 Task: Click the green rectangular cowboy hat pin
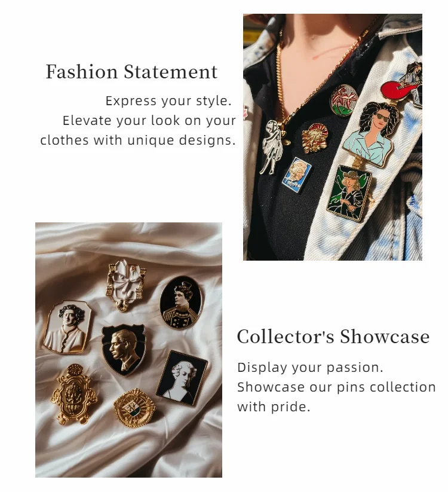coord(349,193)
